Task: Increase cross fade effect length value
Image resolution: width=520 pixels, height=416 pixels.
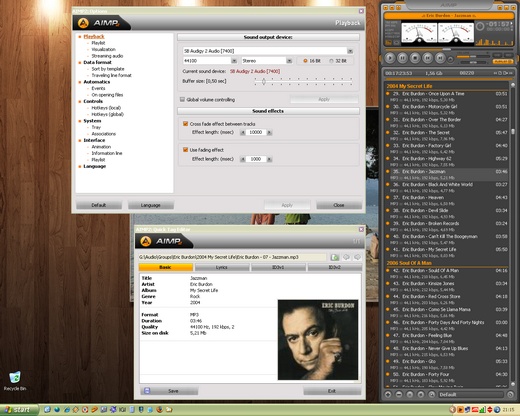Action: [269, 133]
